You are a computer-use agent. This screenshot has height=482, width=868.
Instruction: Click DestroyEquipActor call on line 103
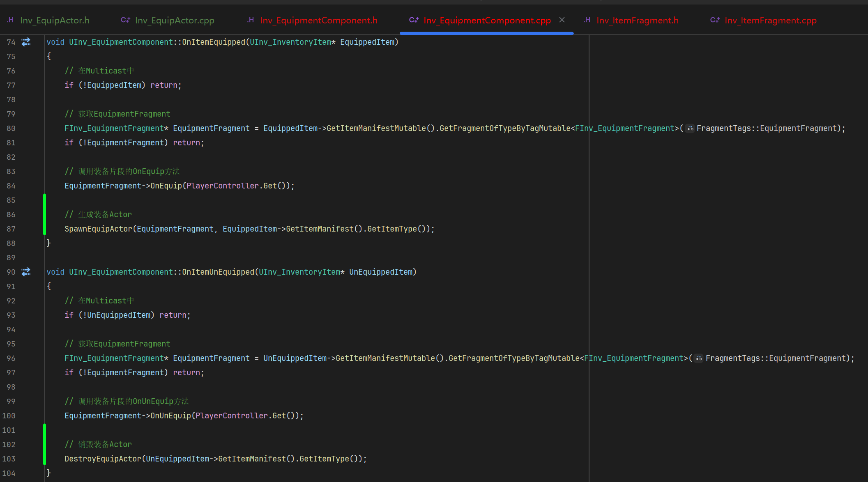click(103, 459)
